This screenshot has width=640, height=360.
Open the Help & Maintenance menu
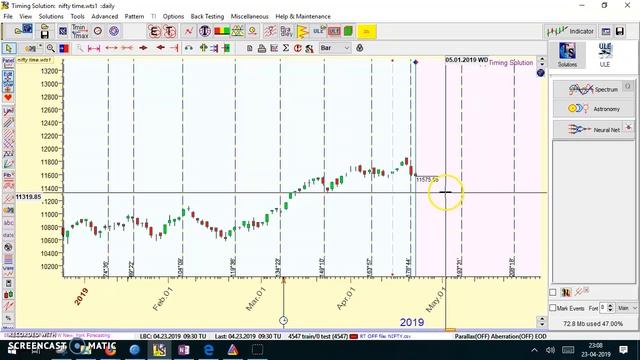(x=303, y=16)
